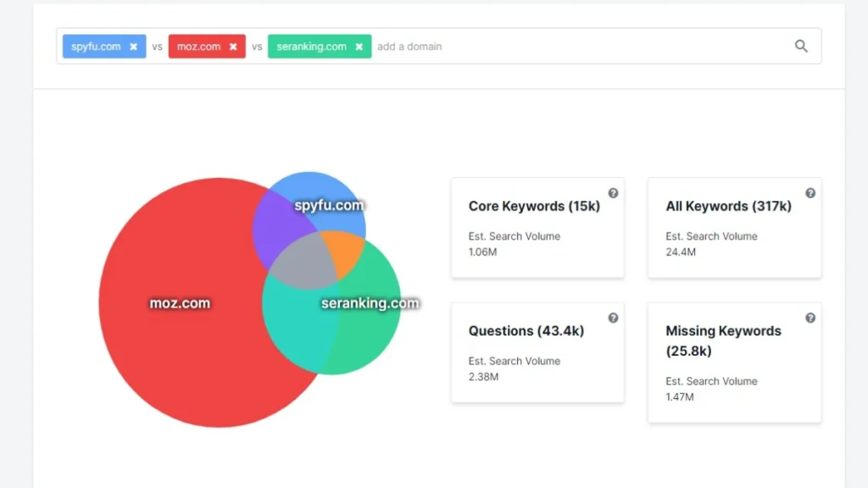The image size is (868, 488).
Task: Open help icon on Missing Keywords card
Action: pos(810,318)
